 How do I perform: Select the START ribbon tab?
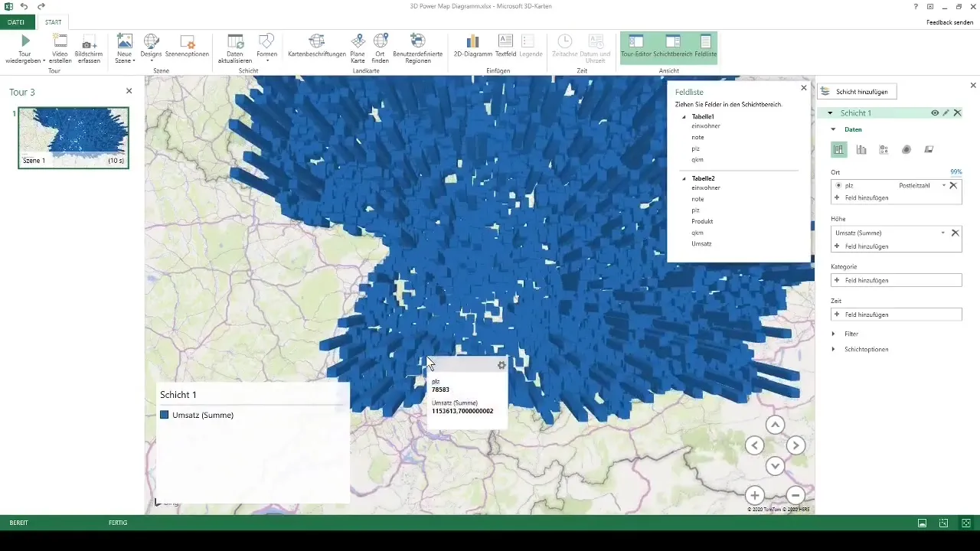pos(53,22)
